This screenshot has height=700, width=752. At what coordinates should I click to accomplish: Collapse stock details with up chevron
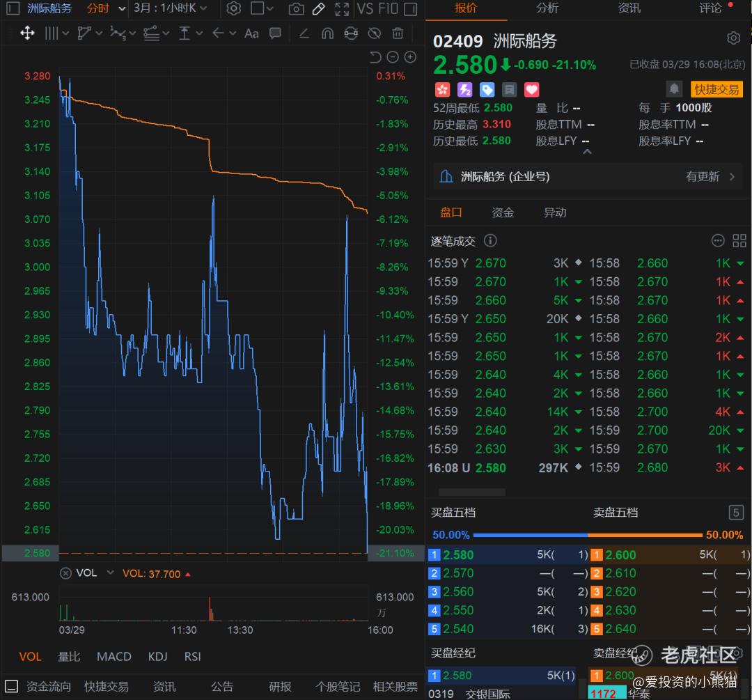pos(586,152)
